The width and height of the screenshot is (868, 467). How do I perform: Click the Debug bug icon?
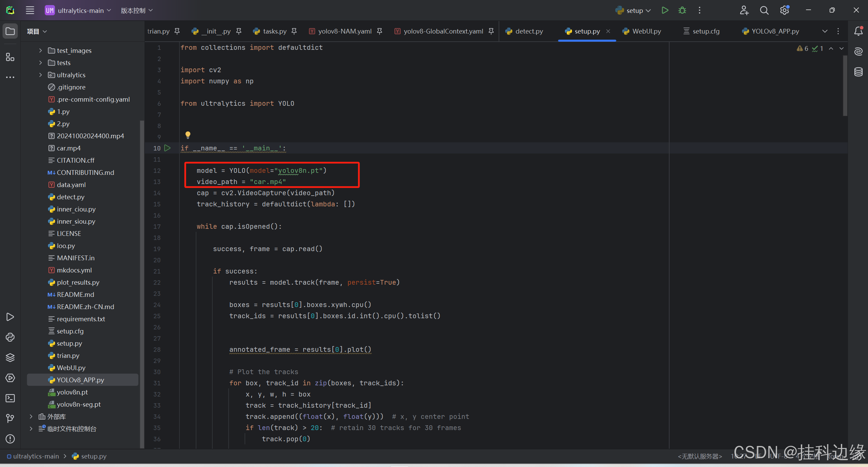[682, 10]
